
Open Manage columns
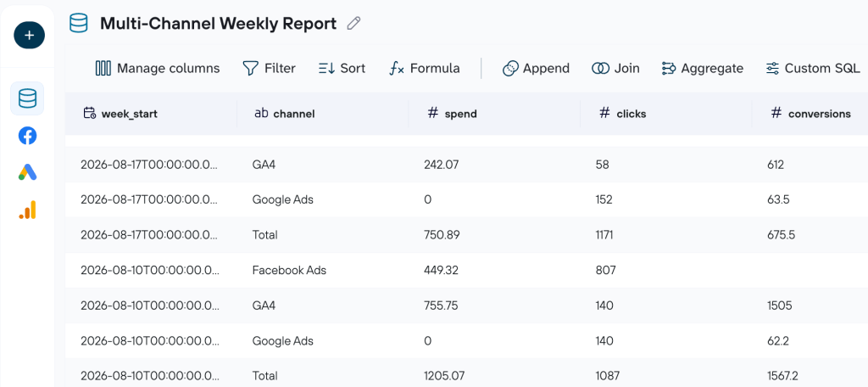(x=158, y=68)
